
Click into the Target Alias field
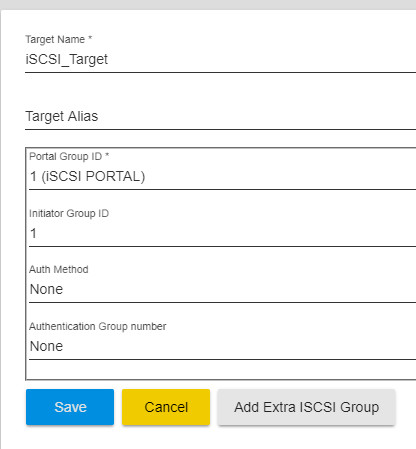[x=221, y=116]
